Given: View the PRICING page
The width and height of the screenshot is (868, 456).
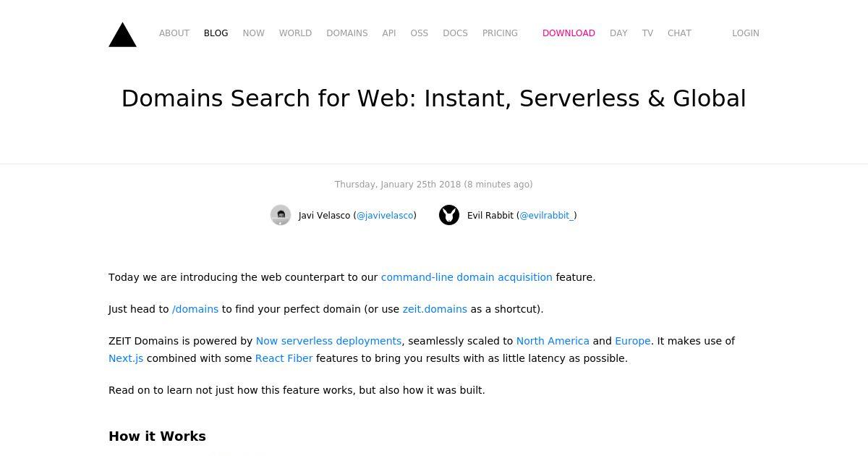Looking at the screenshot, I should click(x=500, y=33).
